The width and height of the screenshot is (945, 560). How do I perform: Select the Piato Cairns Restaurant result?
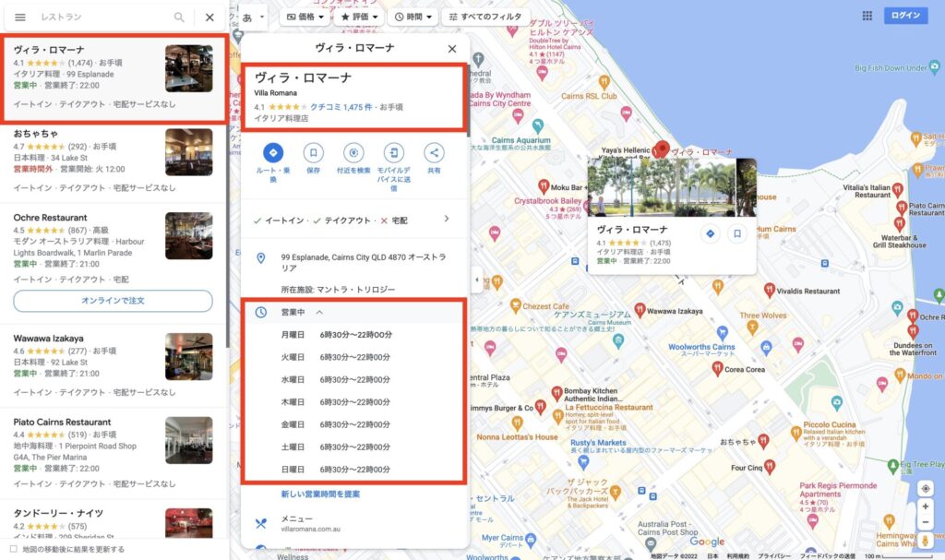pos(114,455)
